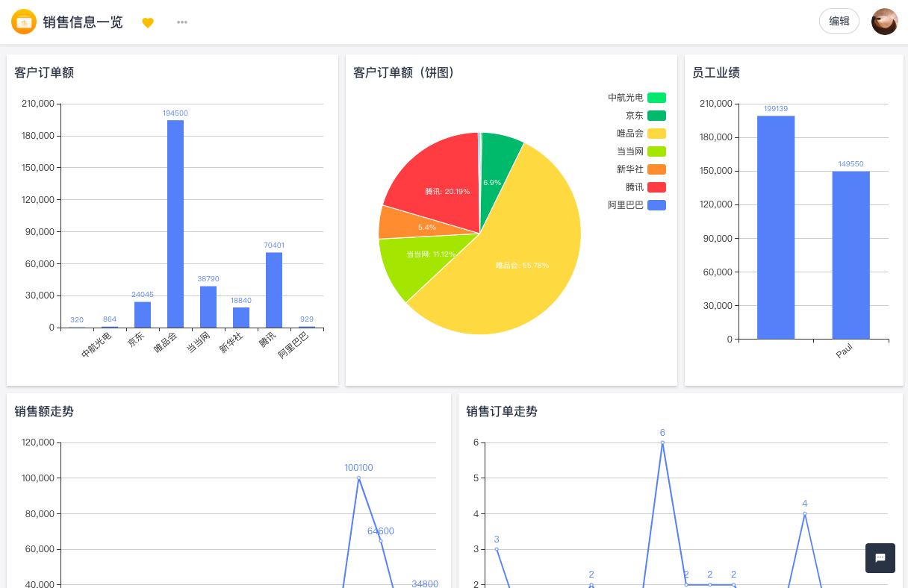Image resolution: width=908 pixels, height=588 pixels.
Task: Toggle the 腾讯 red legend swatch
Action: point(656,187)
